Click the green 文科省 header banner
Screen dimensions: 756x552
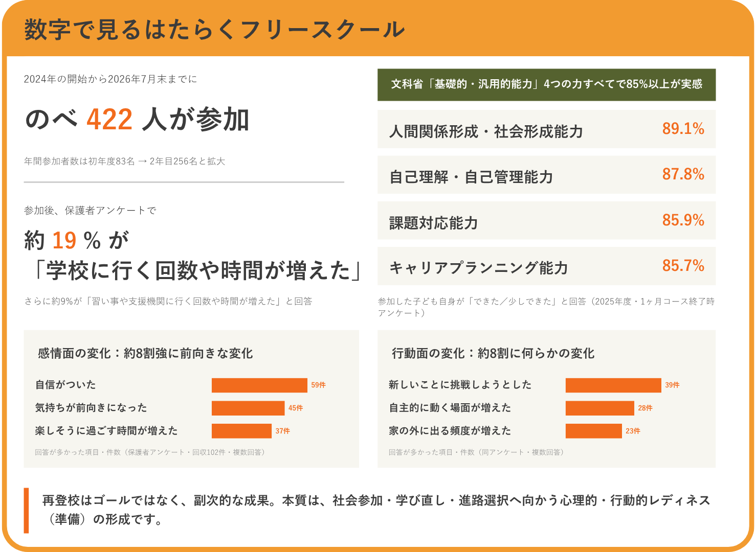[546, 85]
